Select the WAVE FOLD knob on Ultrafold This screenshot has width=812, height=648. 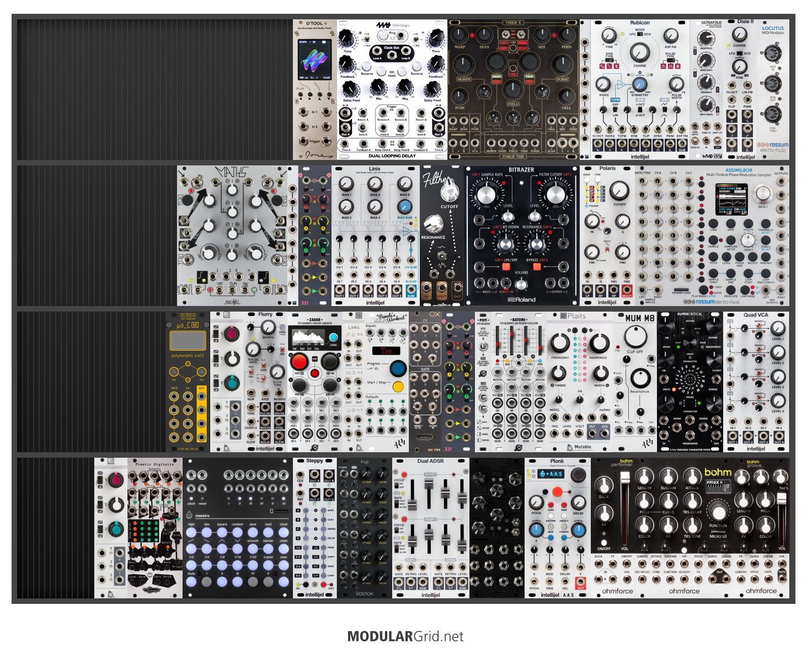[706, 38]
